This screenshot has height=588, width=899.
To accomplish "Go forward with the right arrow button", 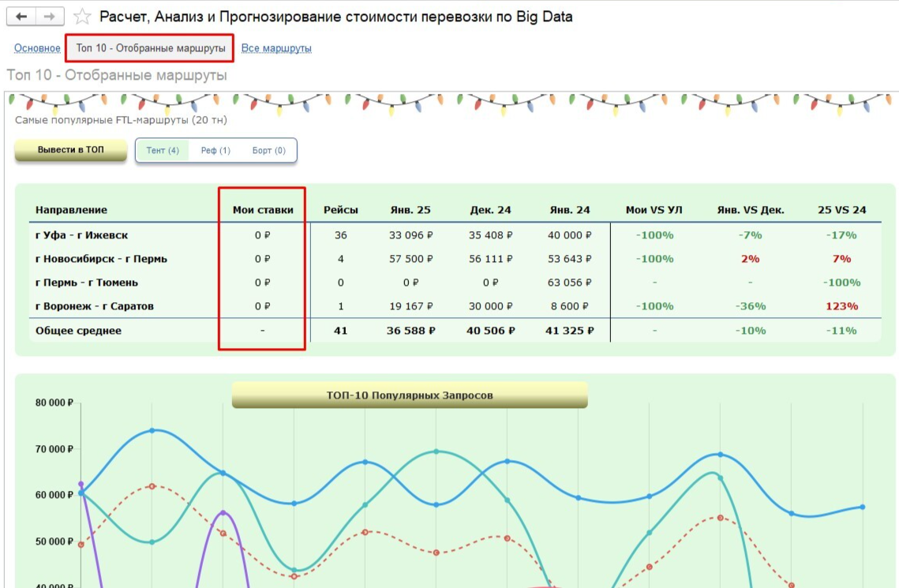I will [x=50, y=17].
